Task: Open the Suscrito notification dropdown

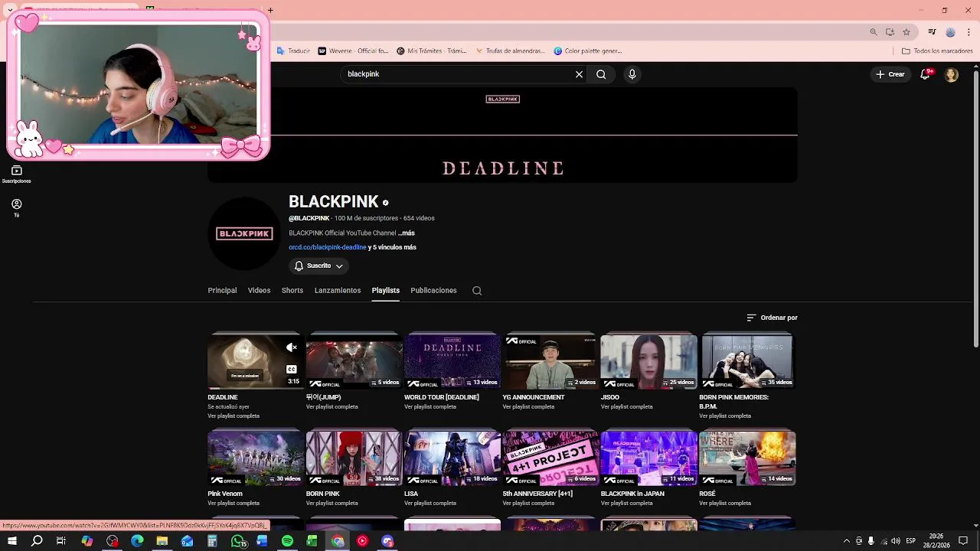Action: coord(318,266)
